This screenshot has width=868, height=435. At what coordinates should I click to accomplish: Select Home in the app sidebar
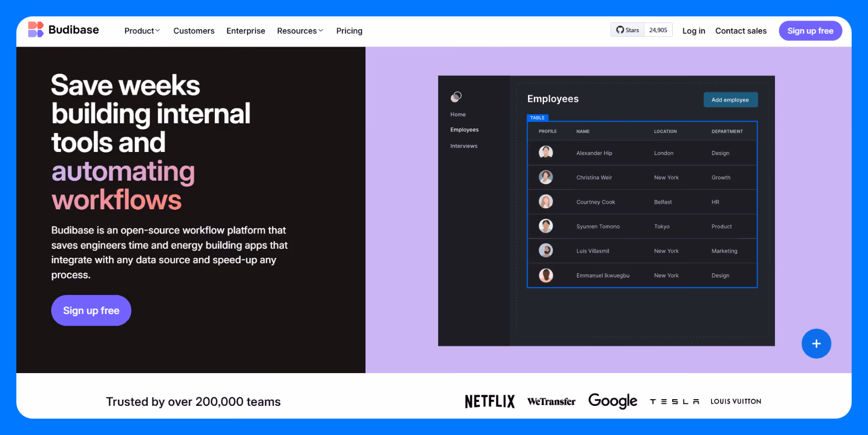point(458,115)
